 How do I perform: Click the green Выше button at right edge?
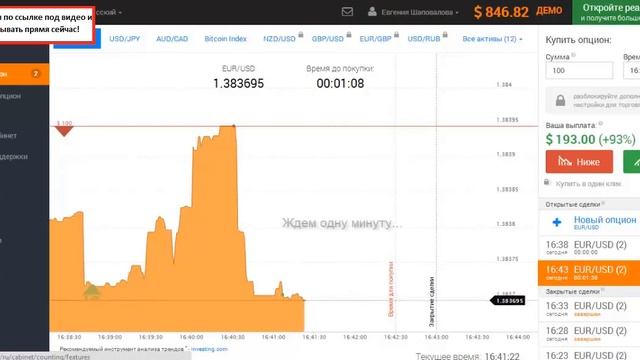click(631, 162)
